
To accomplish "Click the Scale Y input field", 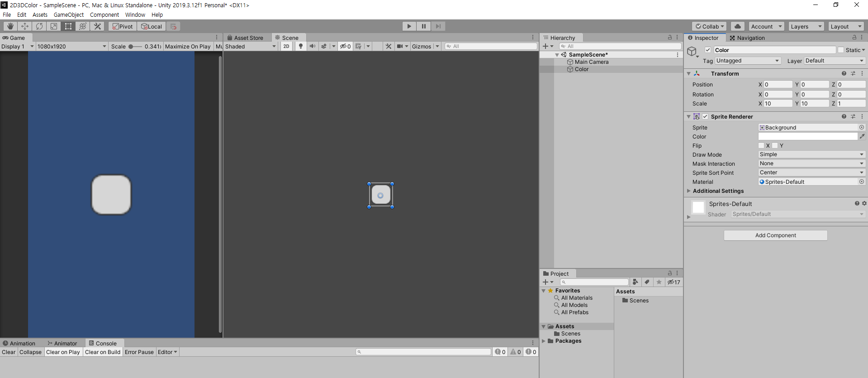I will tap(815, 104).
